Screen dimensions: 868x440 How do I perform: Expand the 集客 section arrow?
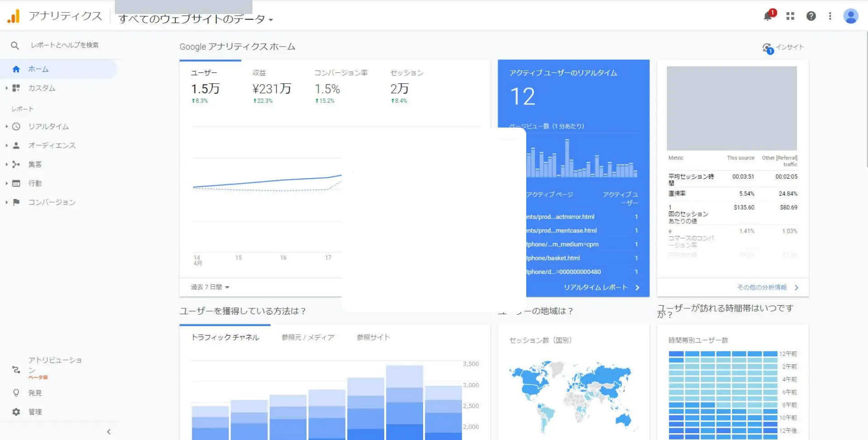coord(6,165)
